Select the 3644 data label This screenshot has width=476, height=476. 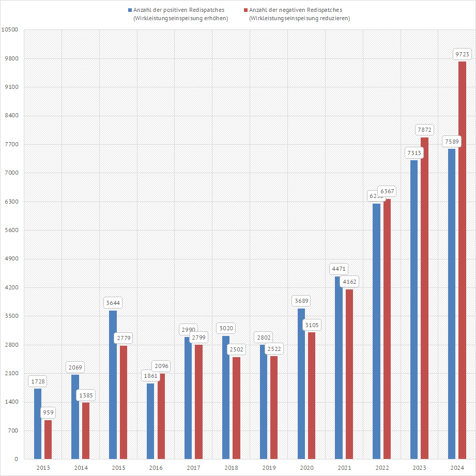point(113,303)
